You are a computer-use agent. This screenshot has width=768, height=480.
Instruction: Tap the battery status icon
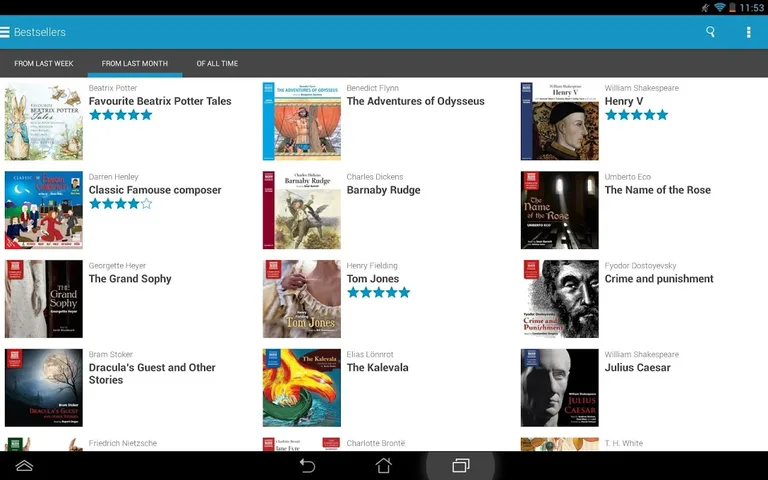click(x=732, y=7)
